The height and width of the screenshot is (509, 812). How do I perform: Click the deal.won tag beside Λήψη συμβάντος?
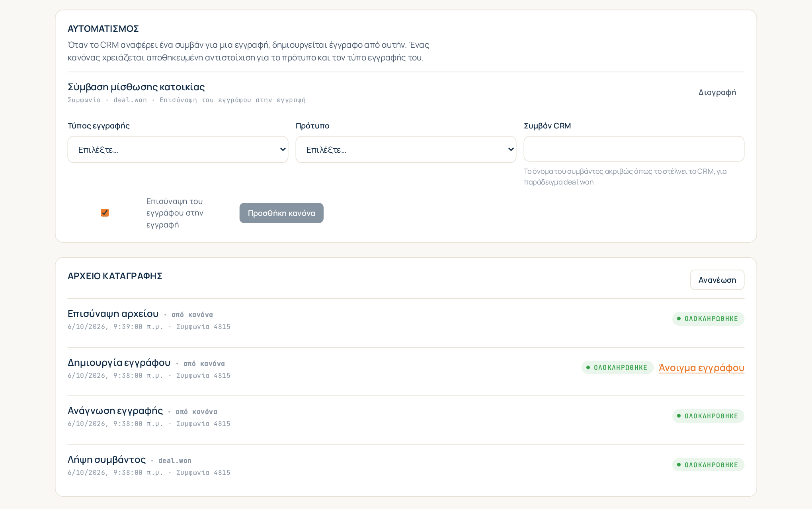pos(175,461)
